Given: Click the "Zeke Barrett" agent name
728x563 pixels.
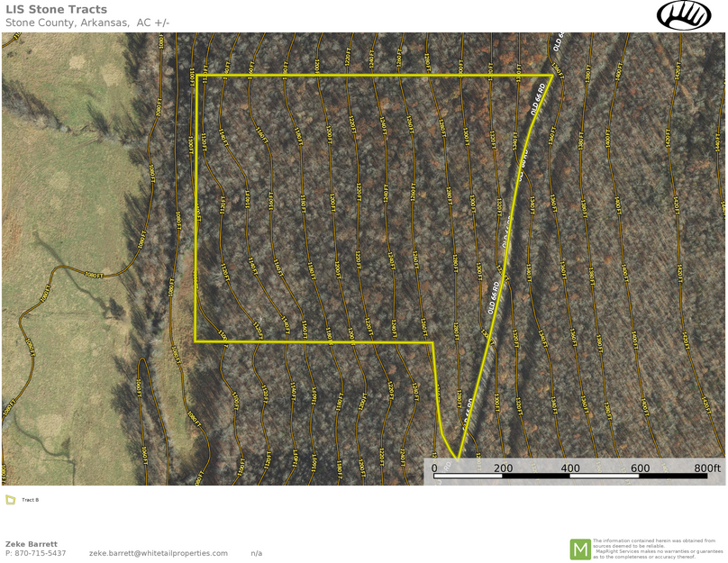Looking at the screenshot, I should pos(30,544).
